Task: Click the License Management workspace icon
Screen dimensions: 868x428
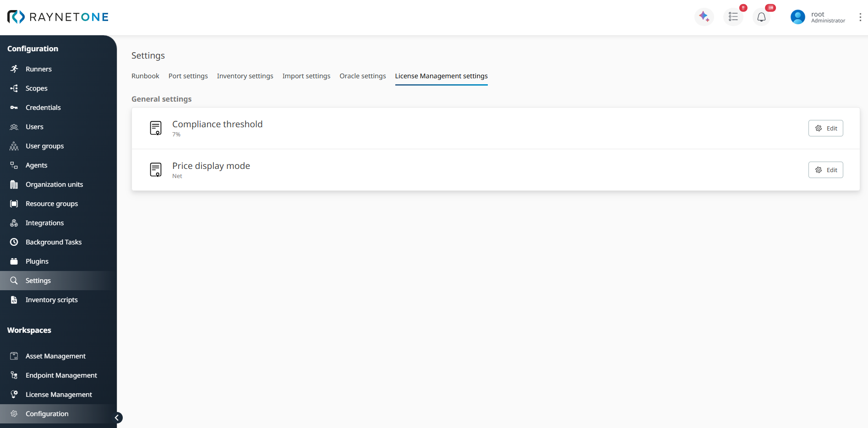Action: tap(14, 394)
